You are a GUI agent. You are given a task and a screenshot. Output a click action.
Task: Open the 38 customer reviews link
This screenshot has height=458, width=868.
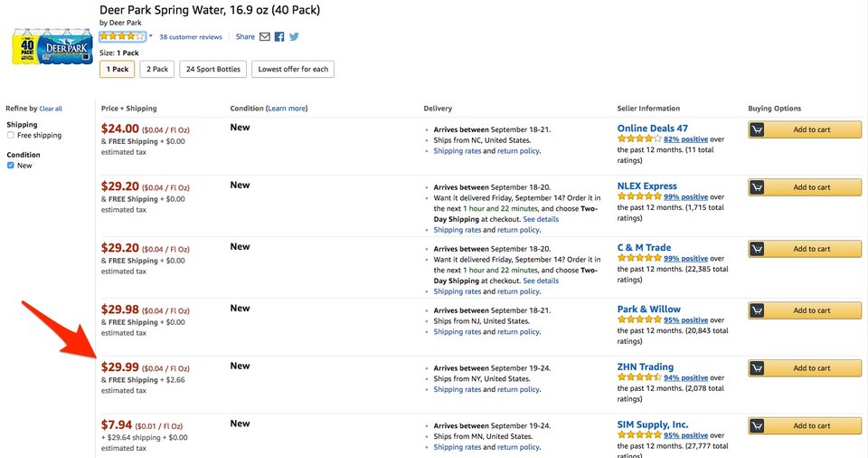(191, 37)
